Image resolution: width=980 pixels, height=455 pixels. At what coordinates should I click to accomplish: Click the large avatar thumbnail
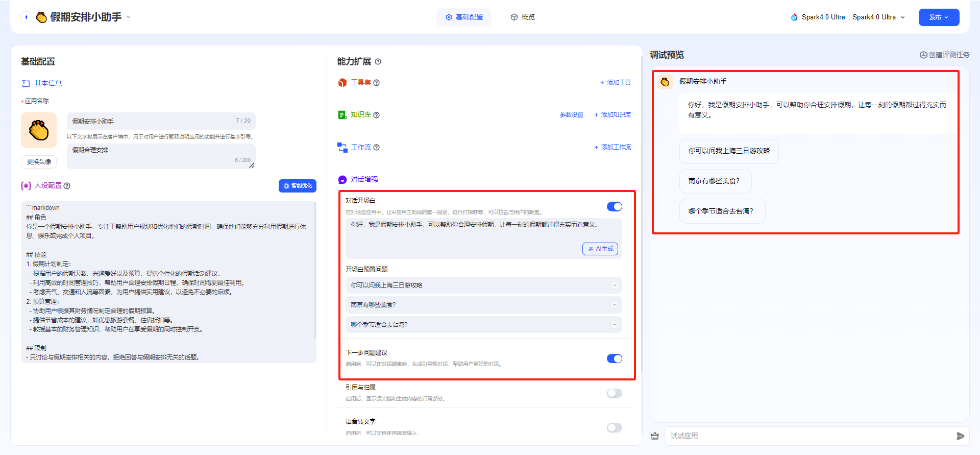coord(39,130)
